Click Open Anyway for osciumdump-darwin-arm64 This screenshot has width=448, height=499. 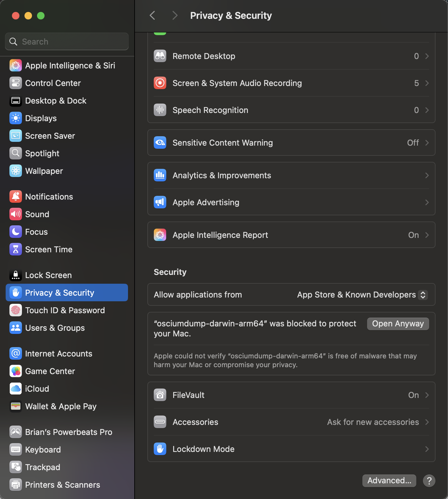click(398, 324)
